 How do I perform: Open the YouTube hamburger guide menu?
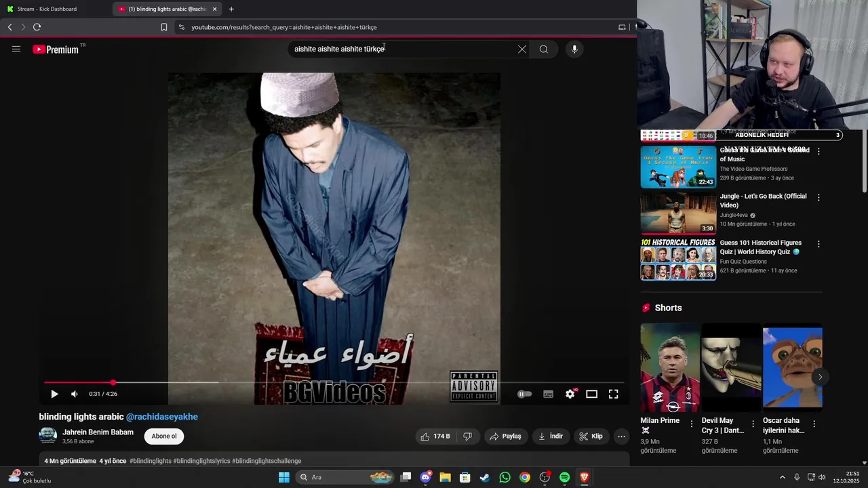[16, 49]
